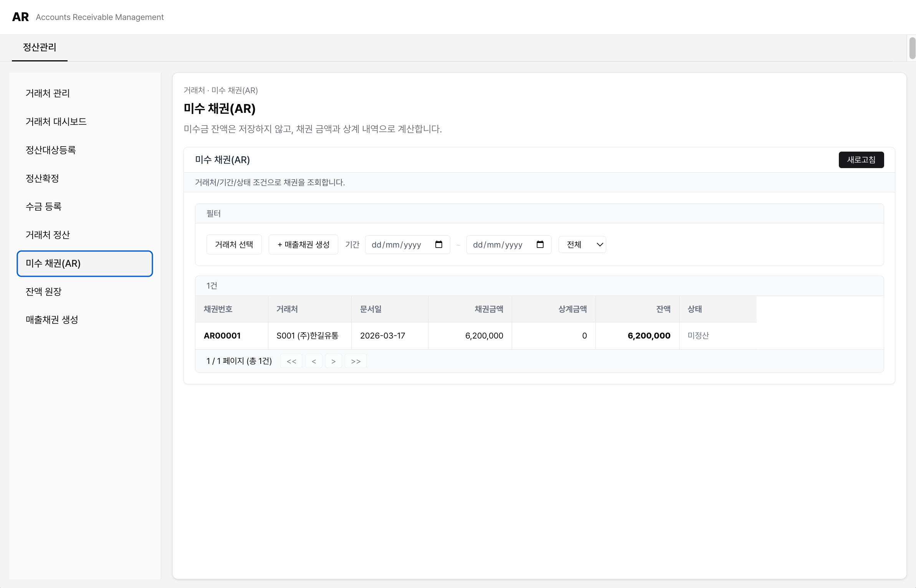Click receivable AR00001 in the table
The width and height of the screenshot is (916, 588).
222,335
